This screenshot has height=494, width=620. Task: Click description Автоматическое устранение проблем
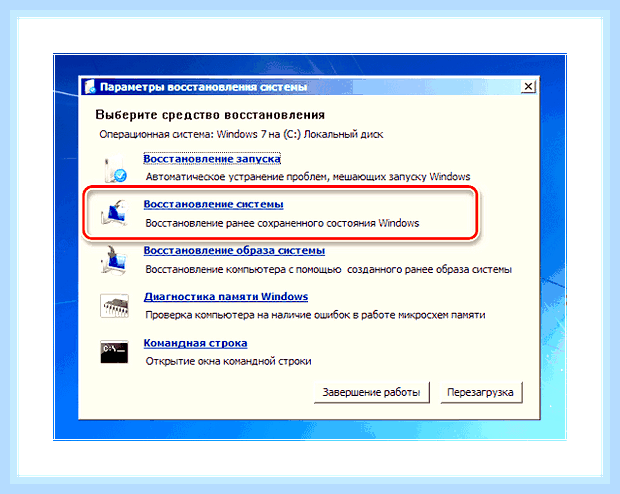pyautogui.click(x=308, y=176)
